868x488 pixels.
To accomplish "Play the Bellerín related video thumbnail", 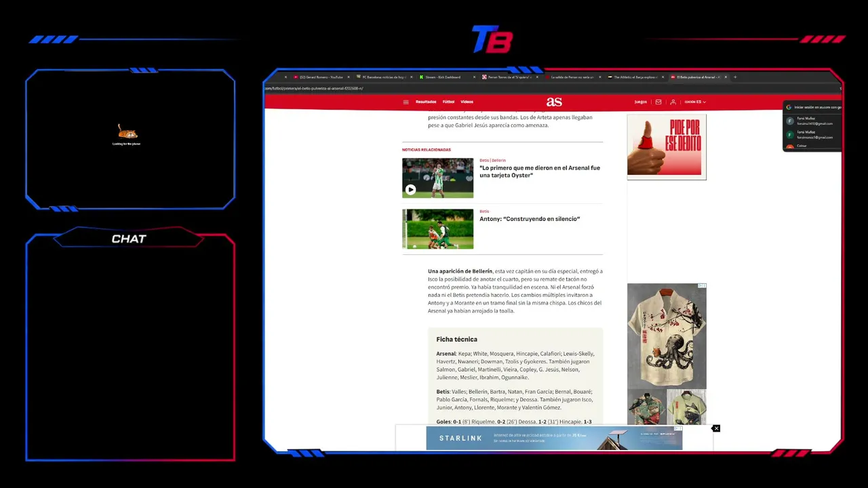I will click(410, 190).
